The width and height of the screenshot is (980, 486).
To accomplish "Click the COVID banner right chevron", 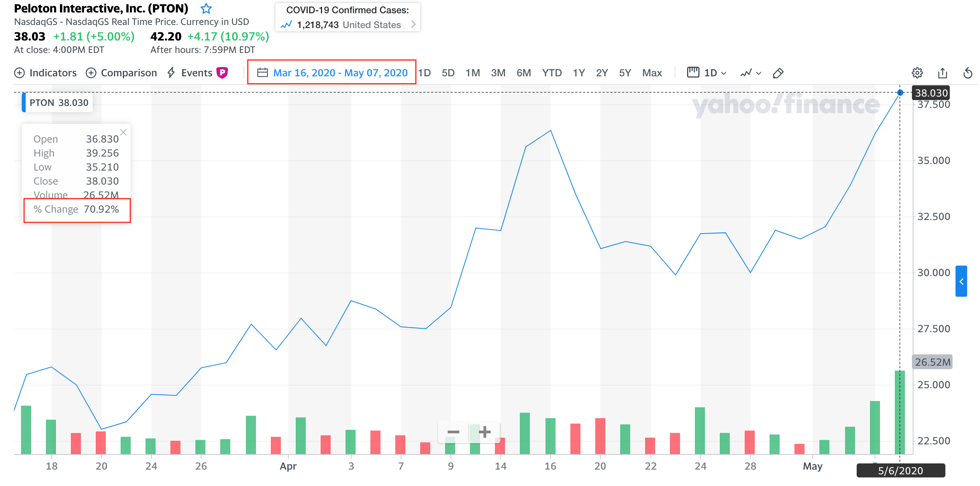I will (x=413, y=25).
